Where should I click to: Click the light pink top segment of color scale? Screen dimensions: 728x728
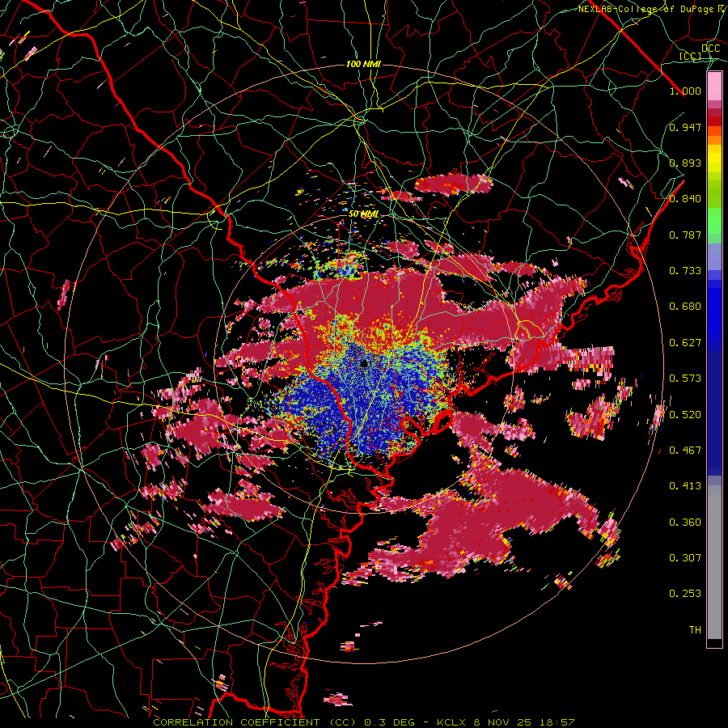(x=714, y=87)
